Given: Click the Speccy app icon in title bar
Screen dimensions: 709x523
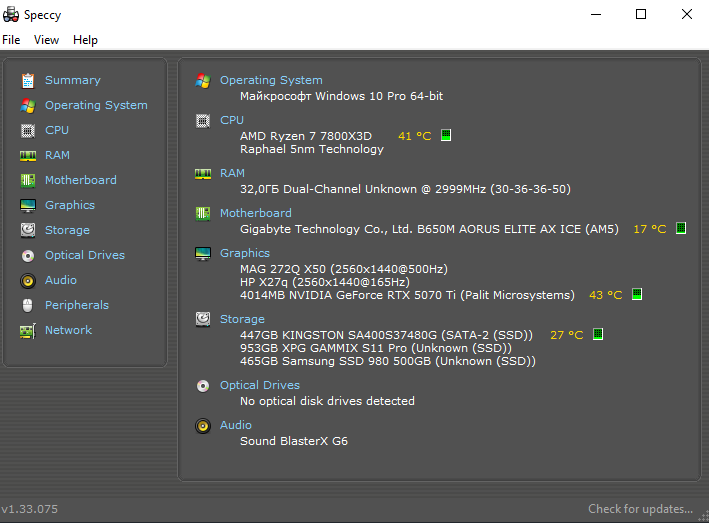Looking at the screenshot, I should click(11, 14).
